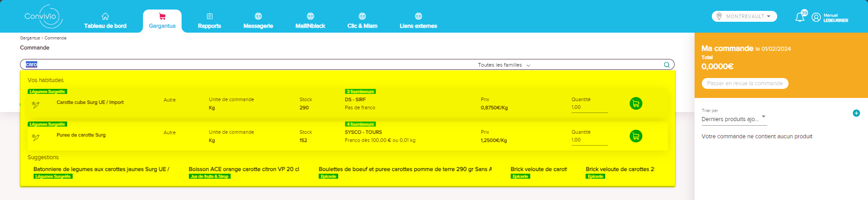This screenshot has width=868, height=200.
Task: Open the MONTREVAULT location dropdown
Action: 745,16
